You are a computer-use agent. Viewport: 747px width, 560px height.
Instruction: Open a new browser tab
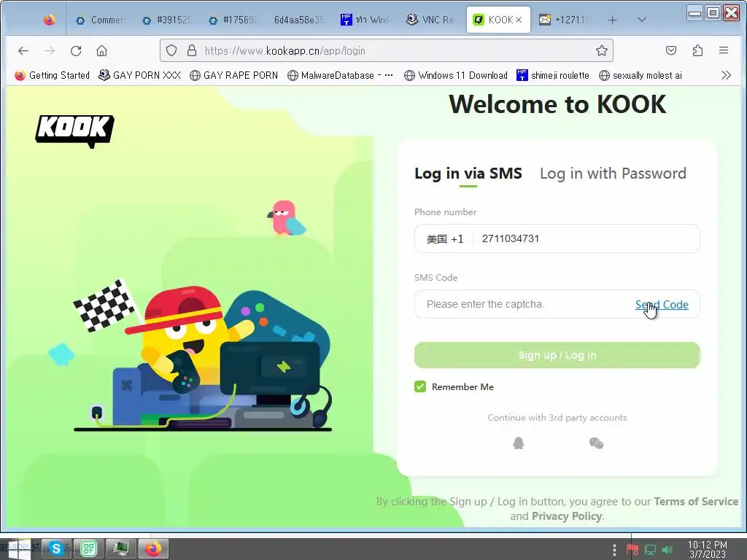pos(612,20)
